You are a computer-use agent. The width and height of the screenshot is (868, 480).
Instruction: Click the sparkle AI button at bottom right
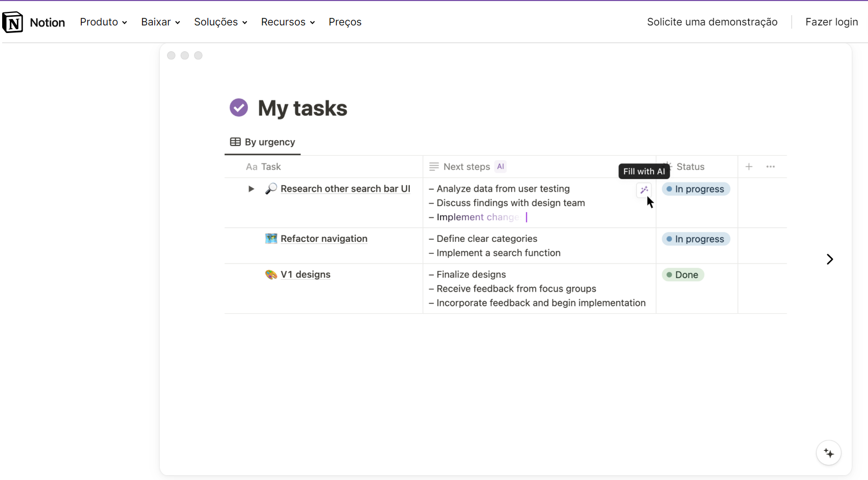tap(828, 453)
